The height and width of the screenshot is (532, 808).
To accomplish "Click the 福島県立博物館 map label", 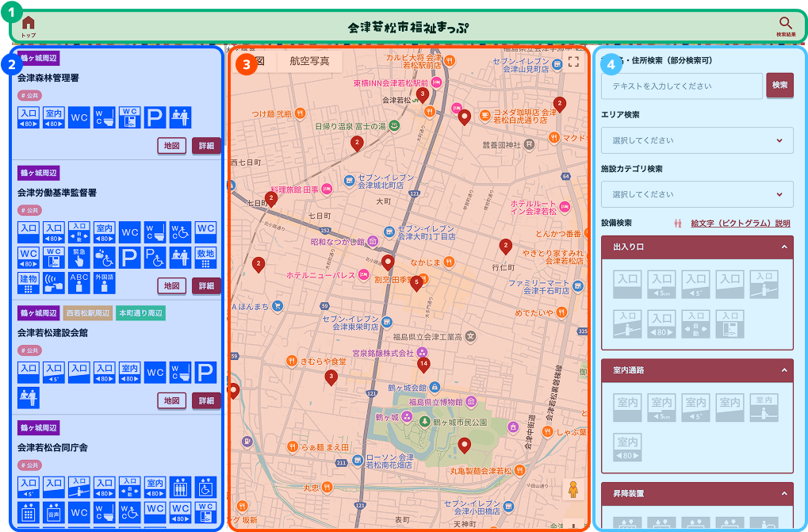I will tap(436, 402).
